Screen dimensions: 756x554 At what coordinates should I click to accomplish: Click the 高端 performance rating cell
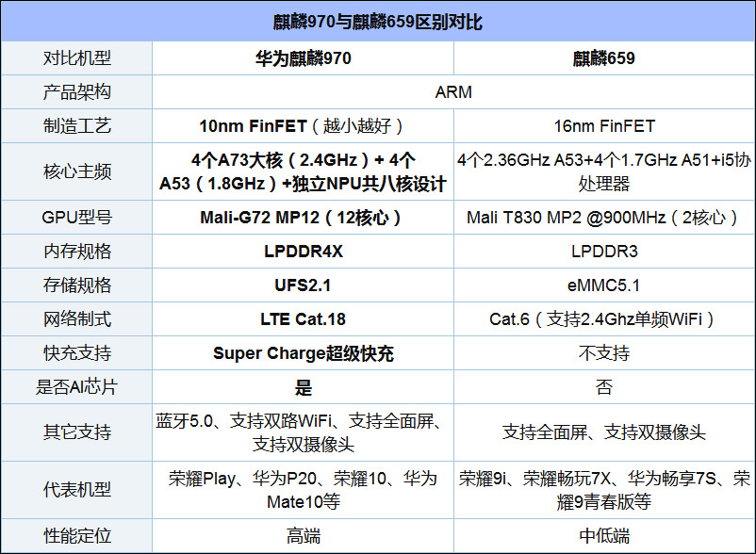(x=302, y=534)
